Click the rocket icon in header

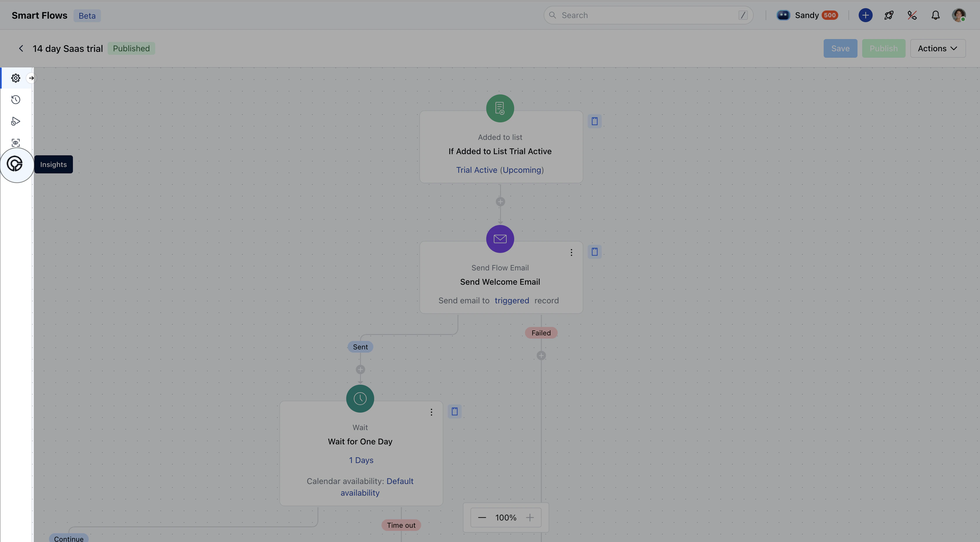tap(889, 15)
